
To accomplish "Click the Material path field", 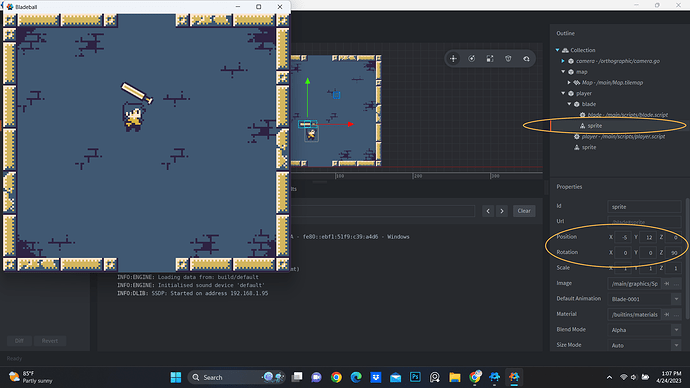I will [634, 315].
